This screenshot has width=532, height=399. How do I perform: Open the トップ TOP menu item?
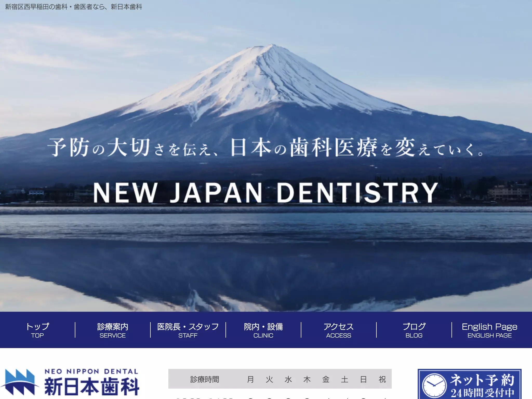coord(37,330)
